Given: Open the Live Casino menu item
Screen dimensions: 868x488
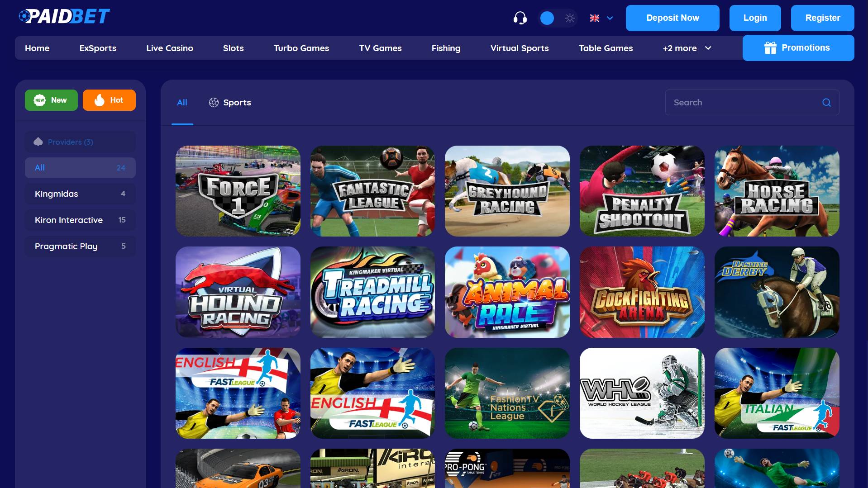Looking at the screenshot, I should click(169, 48).
